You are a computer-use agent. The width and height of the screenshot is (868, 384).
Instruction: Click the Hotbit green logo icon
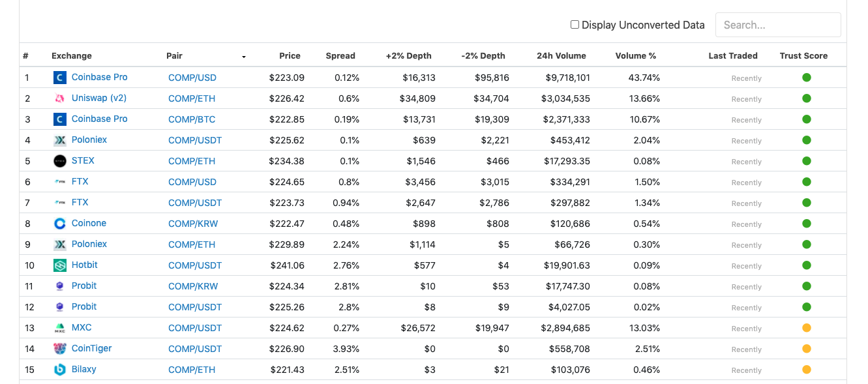click(60, 265)
